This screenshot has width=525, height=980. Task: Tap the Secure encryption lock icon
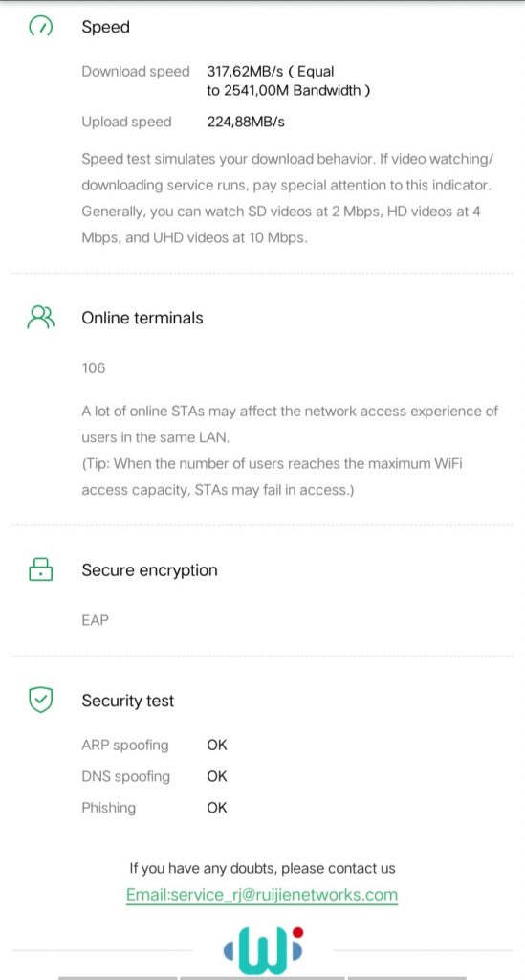pyautogui.click(x=41, y=570)
